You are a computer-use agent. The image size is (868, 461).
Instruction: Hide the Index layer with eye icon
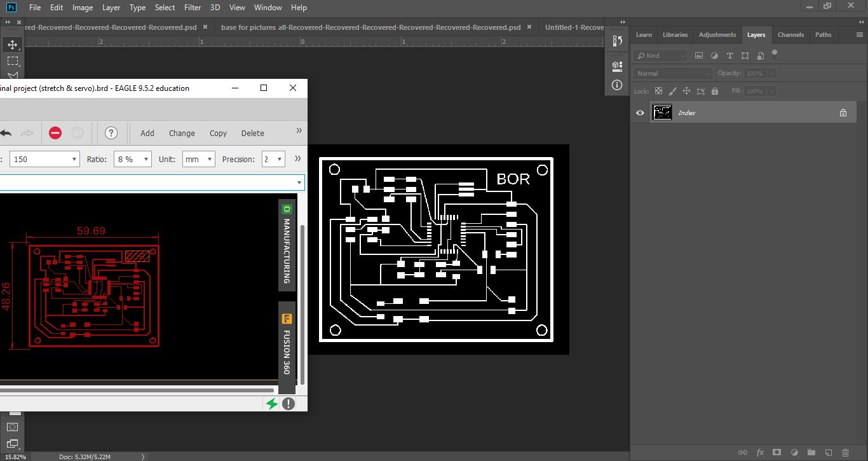[x=640, y=113]
